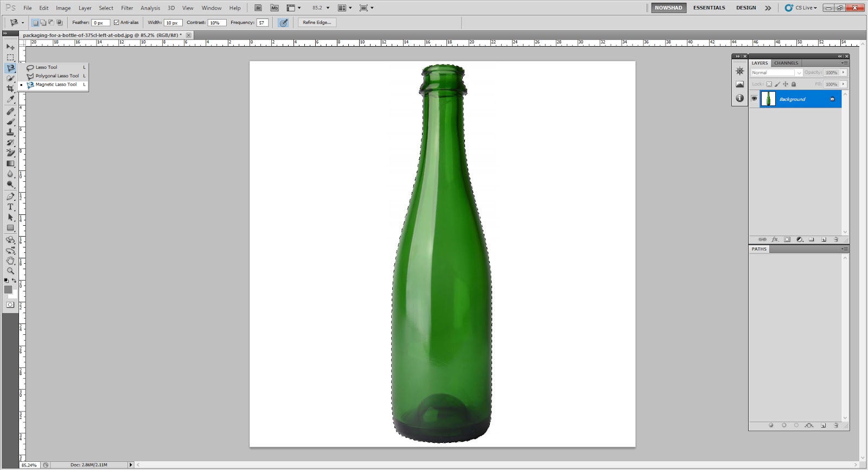Toggle the Anti-alias checkbox

click(x=116, y=22)
